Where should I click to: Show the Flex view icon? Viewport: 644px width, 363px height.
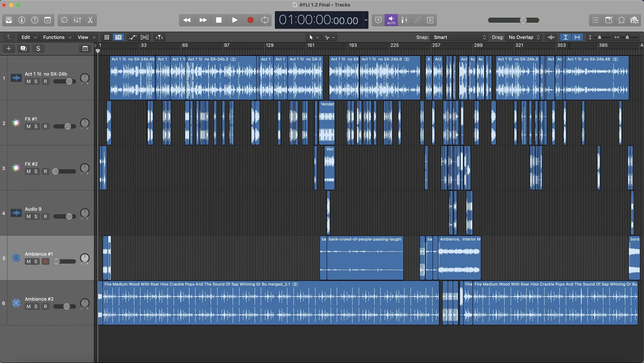145,37
